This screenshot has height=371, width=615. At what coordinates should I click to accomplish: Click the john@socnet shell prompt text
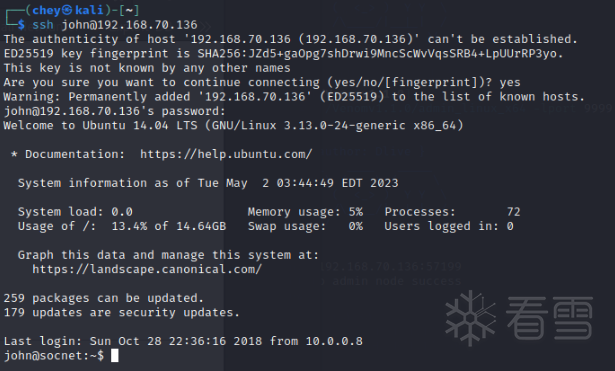[x=54, y=356]
